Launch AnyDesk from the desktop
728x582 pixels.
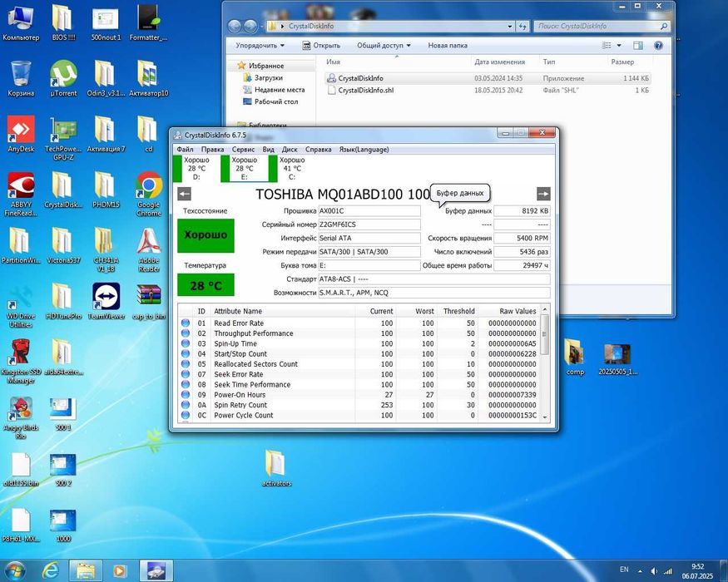pyautogui.click(x=21, y=135)
